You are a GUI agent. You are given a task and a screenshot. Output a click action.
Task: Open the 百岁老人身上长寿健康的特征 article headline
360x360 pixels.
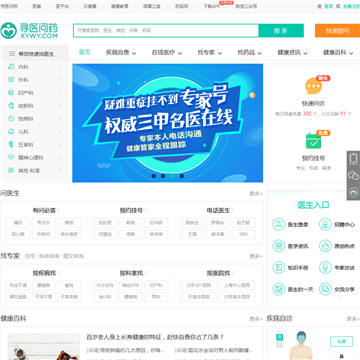click(x=155, y=337)
